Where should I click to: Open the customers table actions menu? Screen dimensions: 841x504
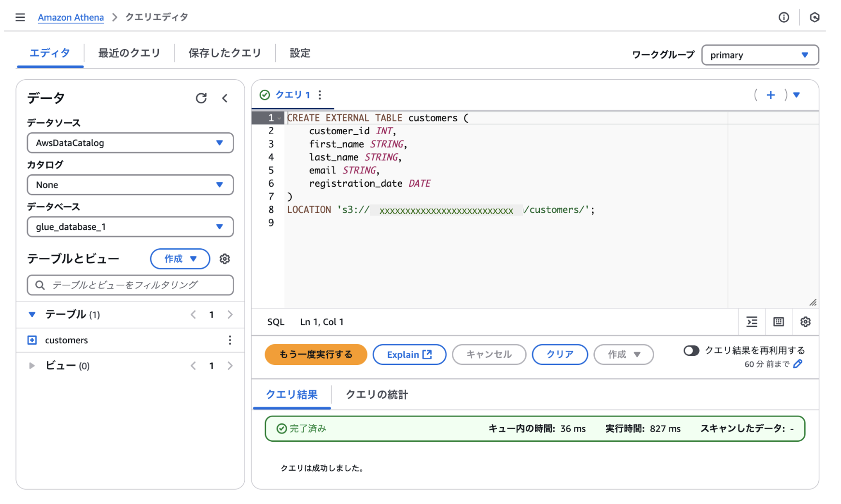coord(230,340)
